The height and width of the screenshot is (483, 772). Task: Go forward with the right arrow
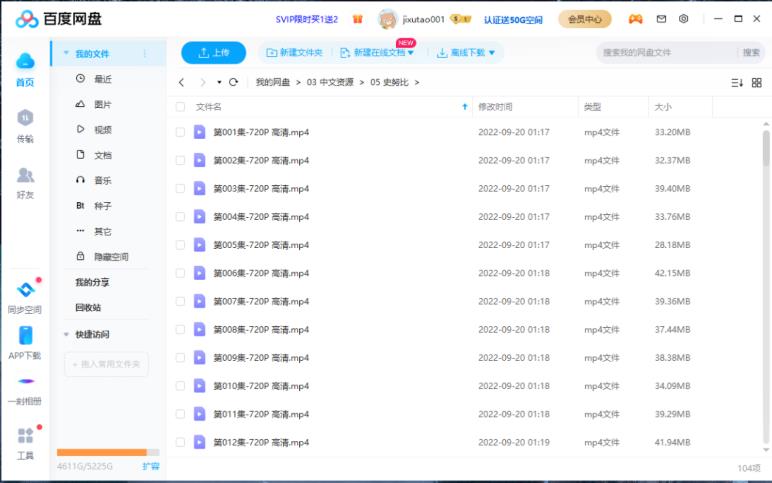(202, 82)
